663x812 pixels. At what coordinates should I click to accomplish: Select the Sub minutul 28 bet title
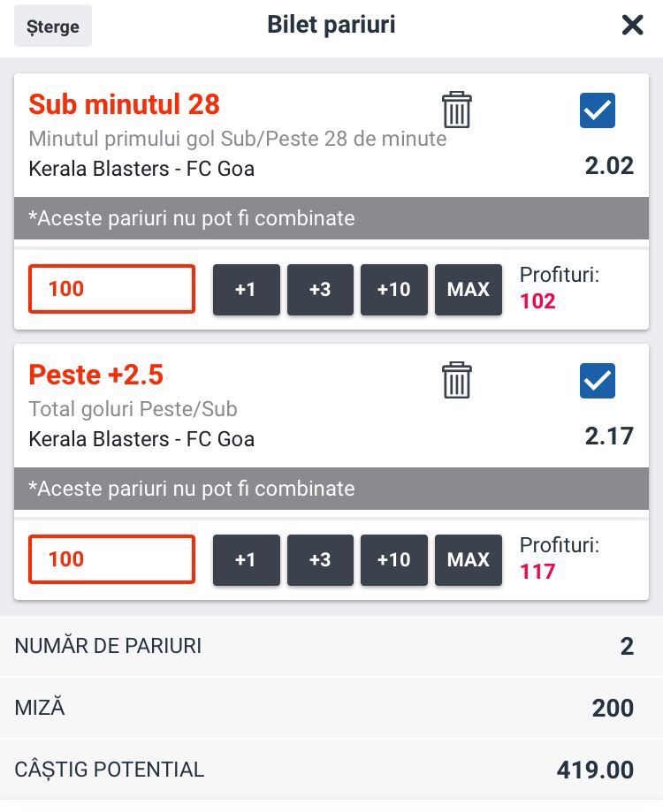[x=125, y=104]
